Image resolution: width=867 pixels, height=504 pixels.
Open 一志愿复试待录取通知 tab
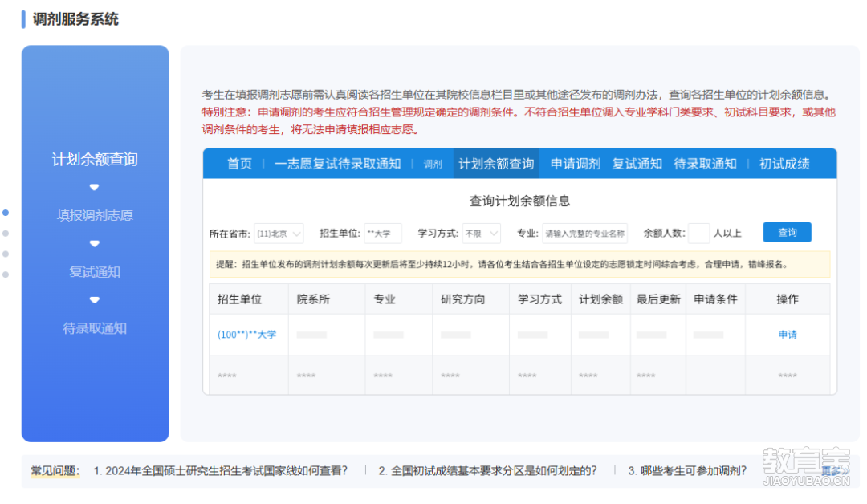tap(337, 164)
